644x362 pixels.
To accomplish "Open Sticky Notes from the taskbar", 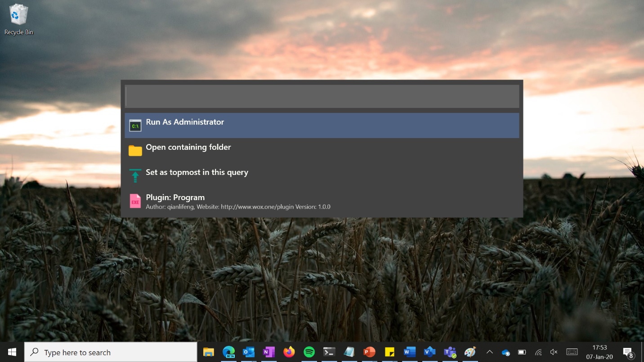I will [x=389, y=352].
